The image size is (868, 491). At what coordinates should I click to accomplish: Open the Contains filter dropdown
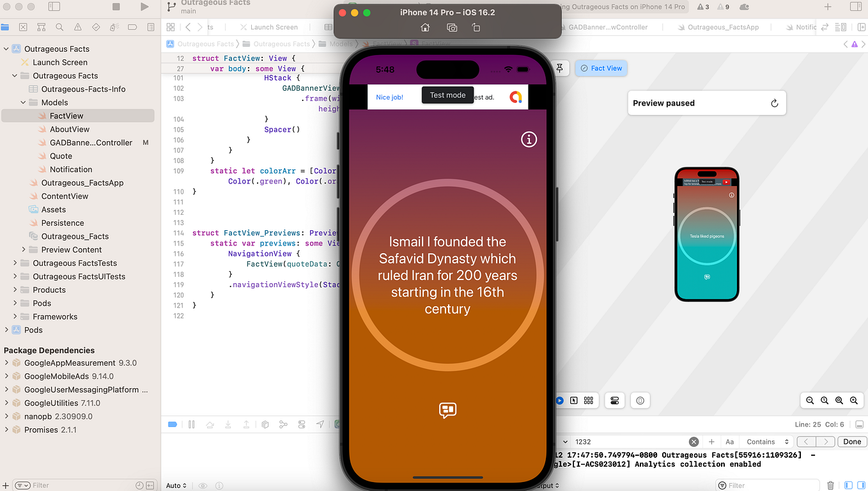coord(766,441)
